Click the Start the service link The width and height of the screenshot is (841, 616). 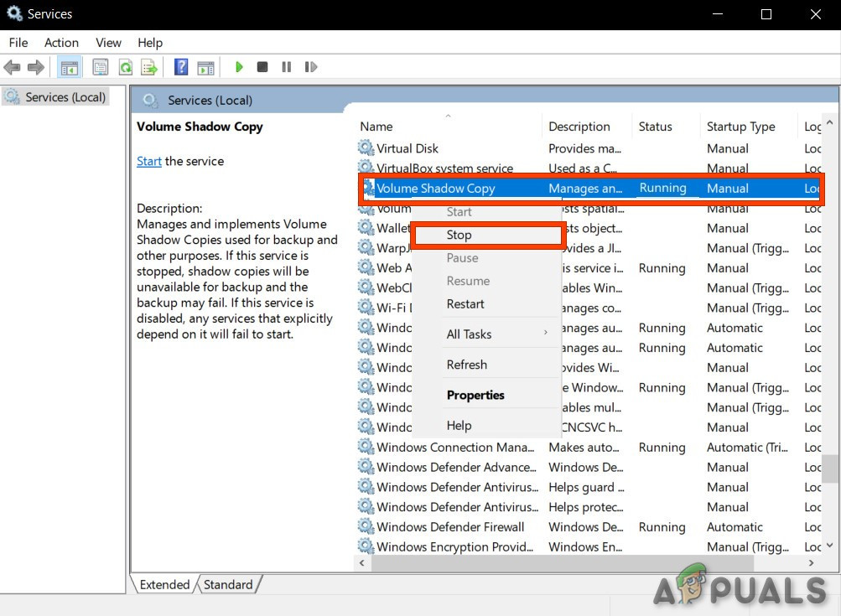(x=148, y=161)
